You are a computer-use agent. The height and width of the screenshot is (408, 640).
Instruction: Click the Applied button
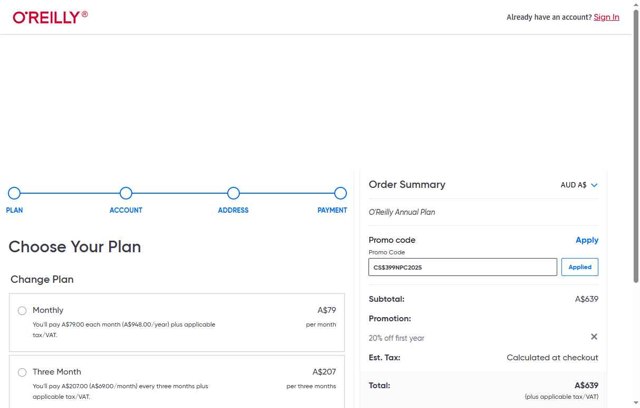click(x=580, y=267)
